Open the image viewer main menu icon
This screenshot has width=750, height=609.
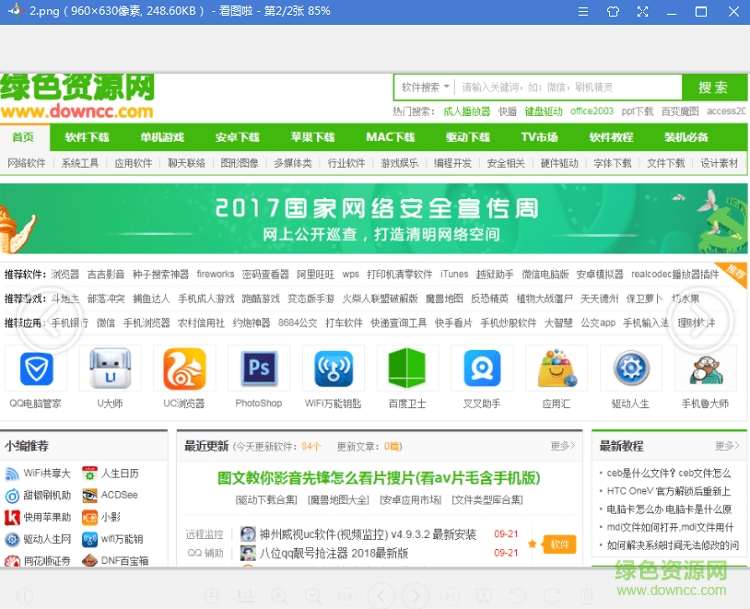click(x=583, y=11)
